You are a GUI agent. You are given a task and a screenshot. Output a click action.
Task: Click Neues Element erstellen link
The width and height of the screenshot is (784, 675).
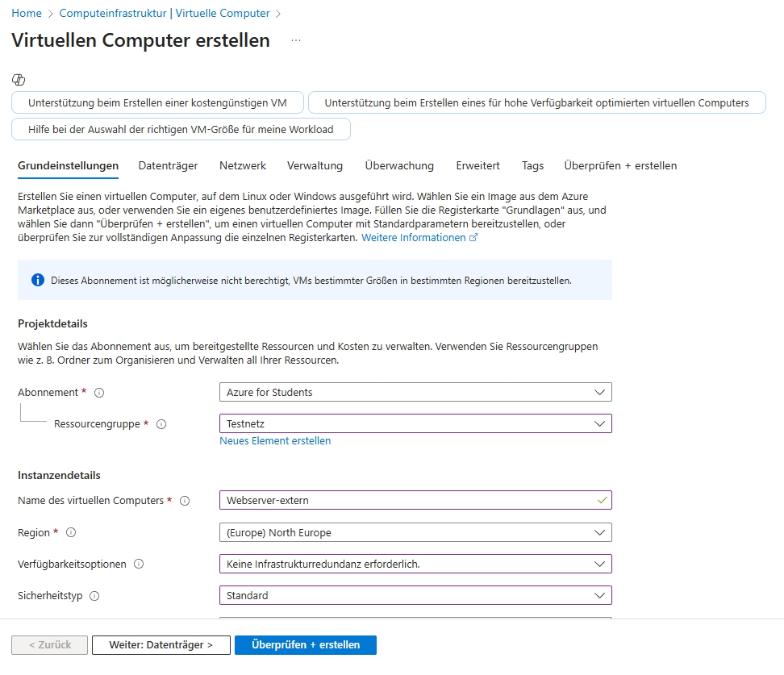[x=275, y=441]
